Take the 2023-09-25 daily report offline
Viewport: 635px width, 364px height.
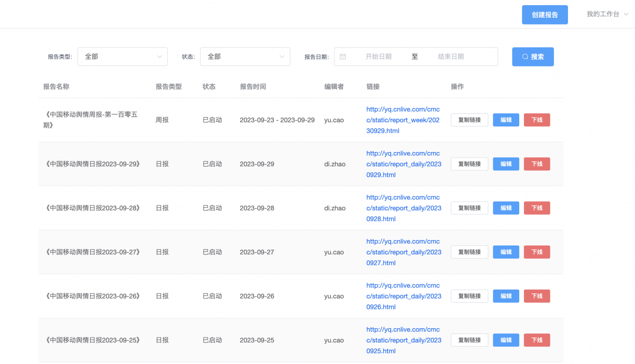click(537, 340)
